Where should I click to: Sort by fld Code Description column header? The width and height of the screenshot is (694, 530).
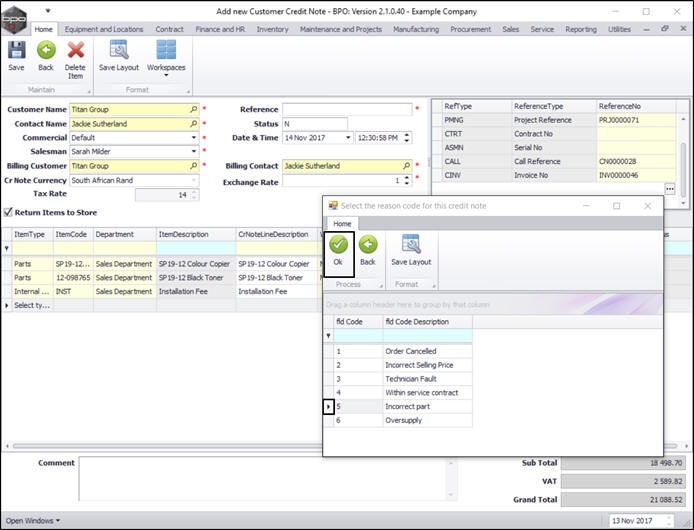pos(428,321)
